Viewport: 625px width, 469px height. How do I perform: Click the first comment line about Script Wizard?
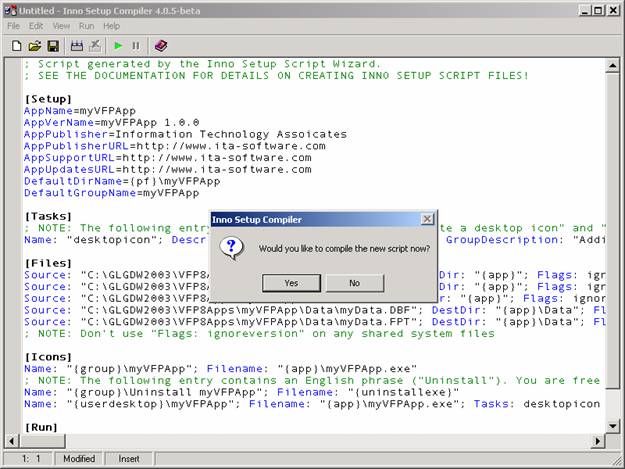[202, 64]
